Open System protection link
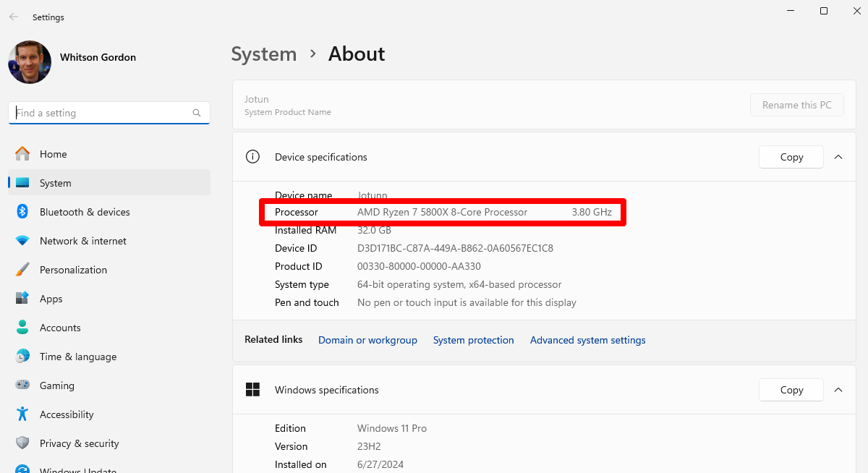Image resolution: width=868 pixels, height=473 pixels. [474, 340]
